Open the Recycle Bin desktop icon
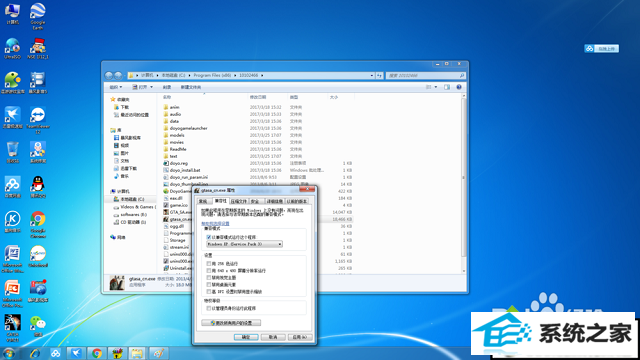640x360 pixels. [x=12, y=152]
